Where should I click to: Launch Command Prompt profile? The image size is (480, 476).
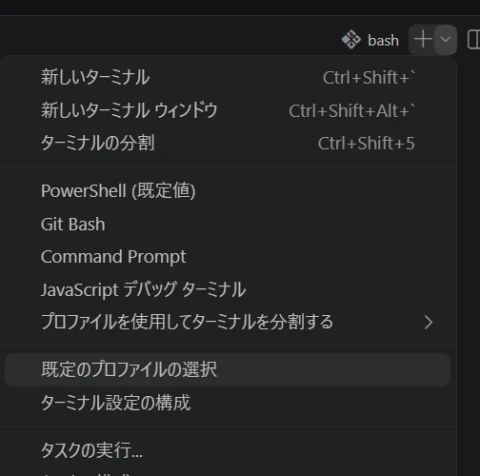(228, 256)
